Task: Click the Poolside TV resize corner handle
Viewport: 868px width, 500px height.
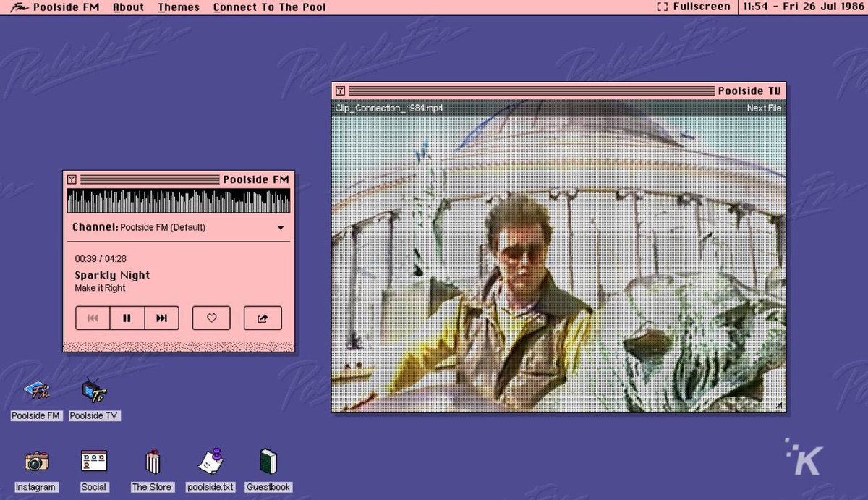Action: [780, 406]
